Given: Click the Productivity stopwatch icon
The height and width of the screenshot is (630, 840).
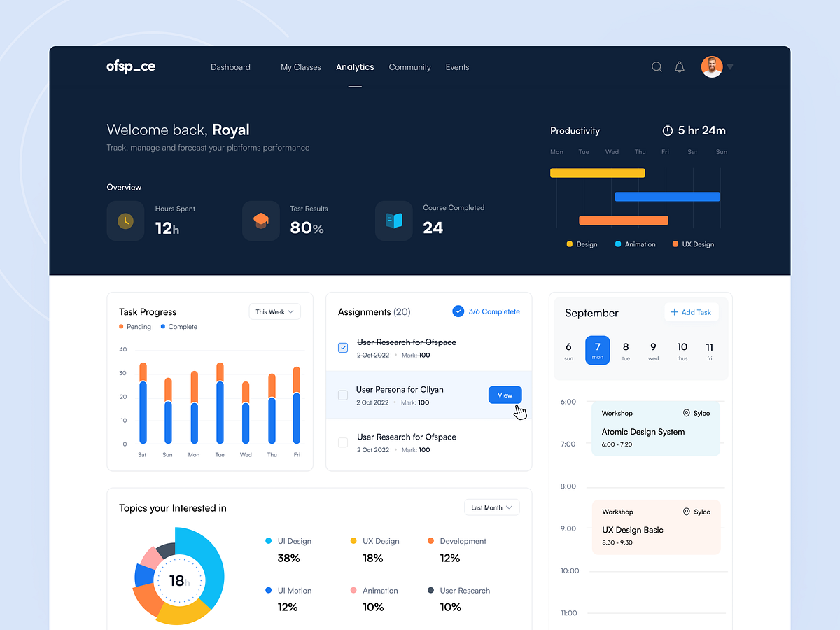Looking at the screenshot, I should [668, 130].
